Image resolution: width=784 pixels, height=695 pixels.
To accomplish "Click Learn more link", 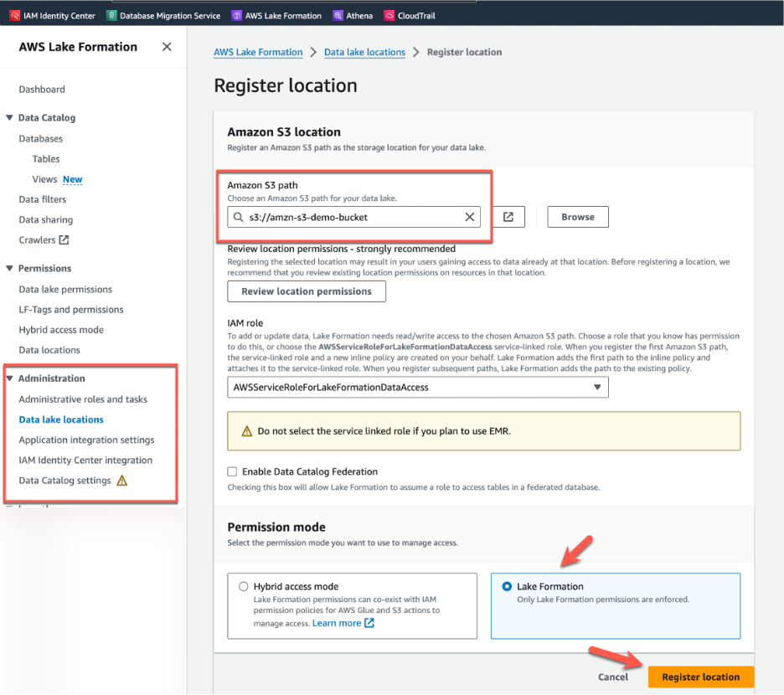I will click(x=337, y=624).
